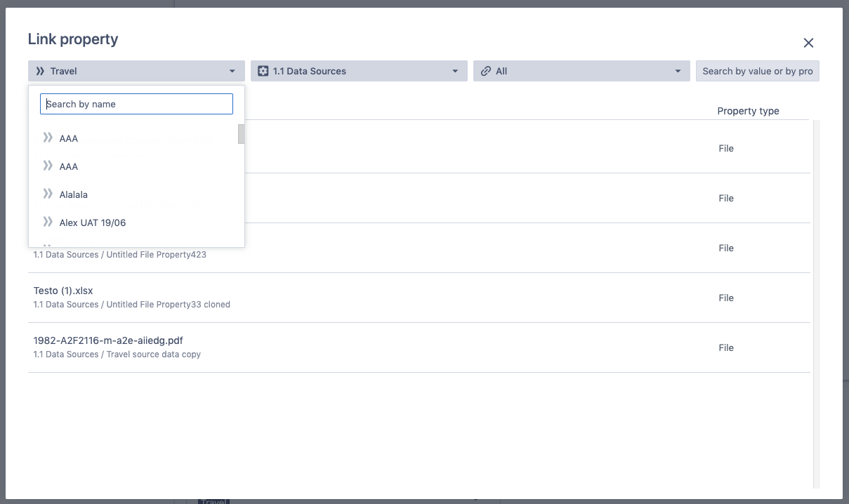
Task: Click the chevron icon beside the second AAA entry
Action: (48, 166)
